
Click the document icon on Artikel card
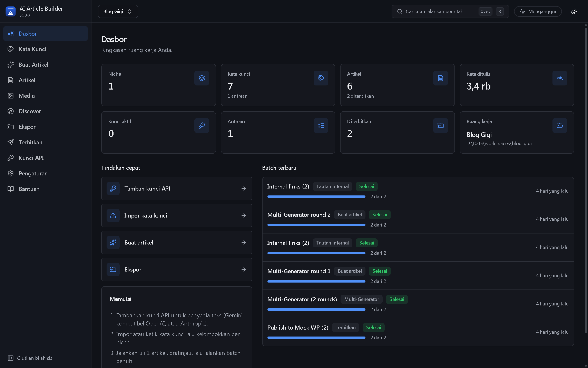(440, 78)
